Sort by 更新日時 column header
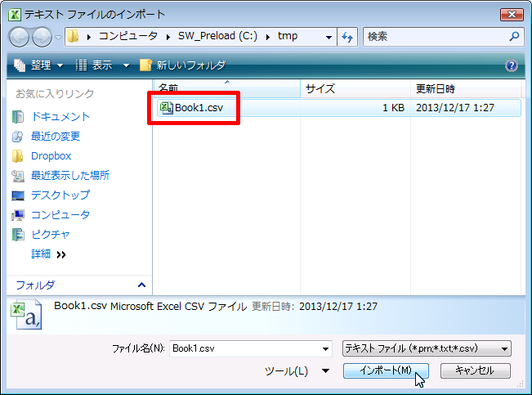 tap(466, 88)
